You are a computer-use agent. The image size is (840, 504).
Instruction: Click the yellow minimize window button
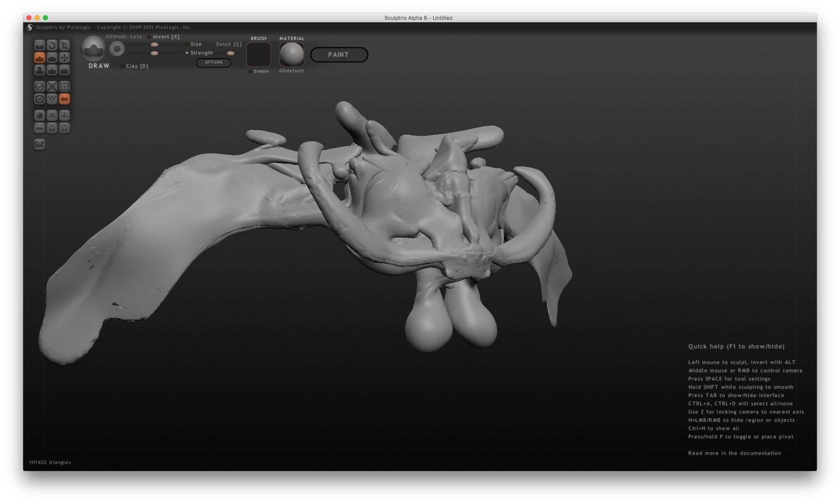click(37, 18)
